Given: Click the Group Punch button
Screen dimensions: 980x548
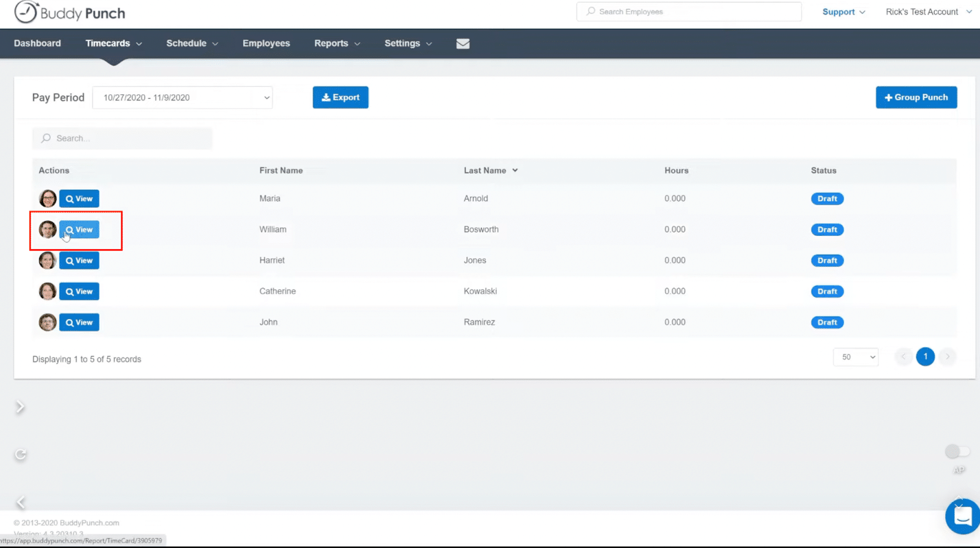Looking at the screenshot, I should click(x=916, y=97).
